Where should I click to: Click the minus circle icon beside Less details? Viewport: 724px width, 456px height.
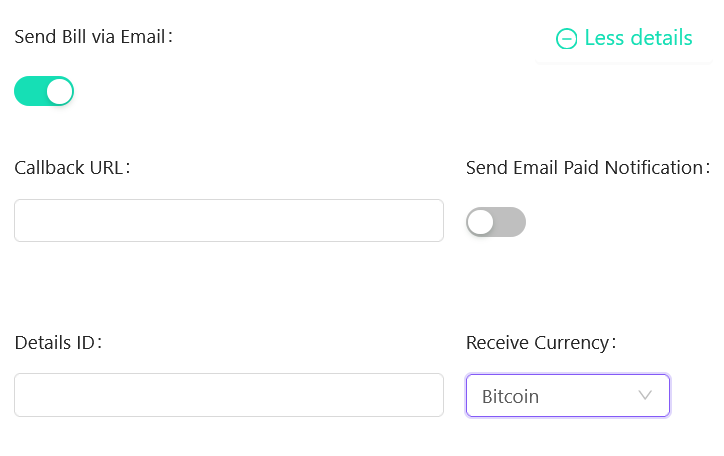tap(566, 38)
